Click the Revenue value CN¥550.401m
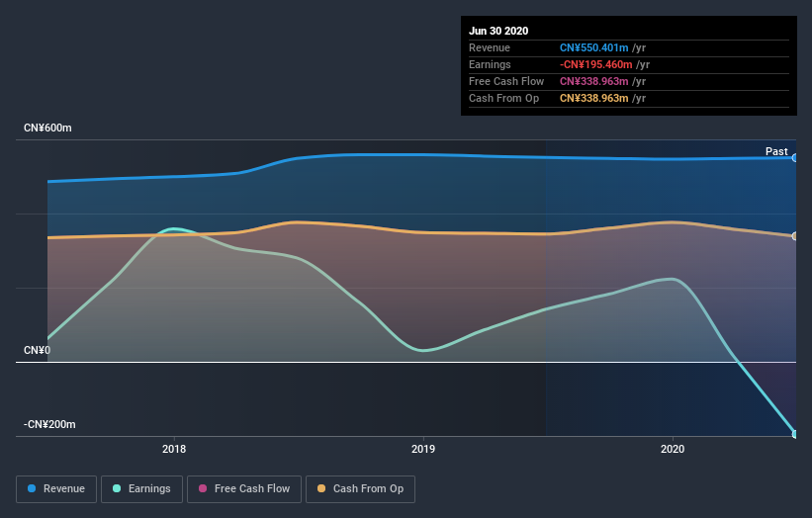This screenshot has width=812, height=518. pos(594,47)
